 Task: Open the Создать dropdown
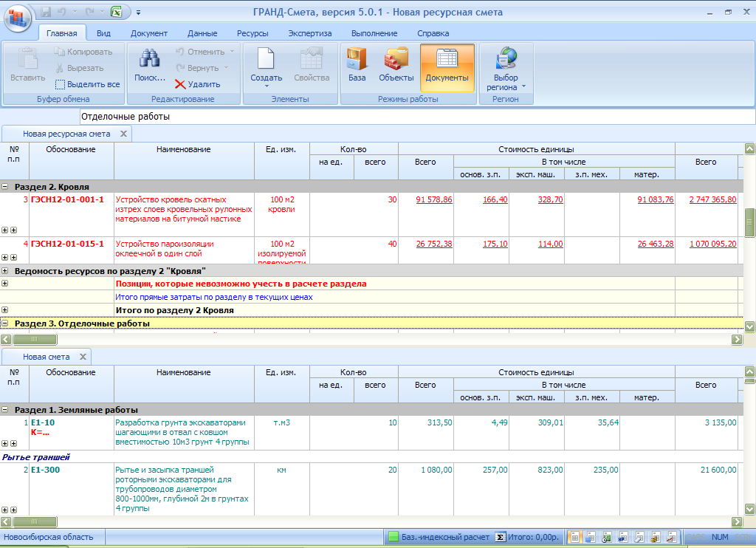[x=266, y=78]
